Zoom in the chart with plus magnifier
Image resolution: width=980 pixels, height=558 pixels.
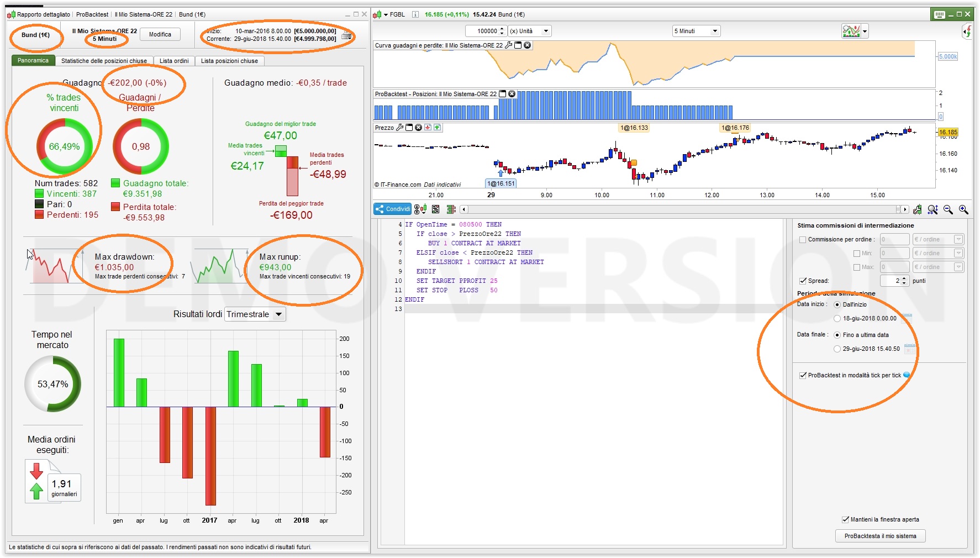pyautogui.click(x=964, y=209)
